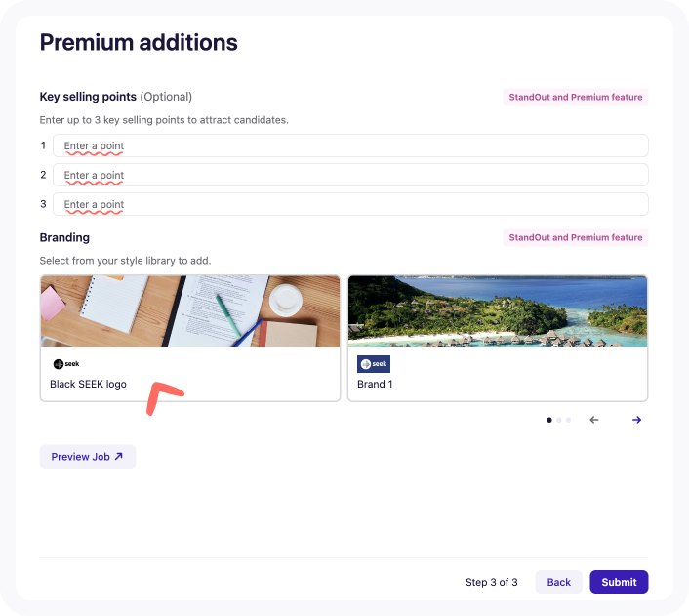Screen dimensions: 689x616
Task: Choose the Black SEEK logo branding card
Action: coord(190,338)
